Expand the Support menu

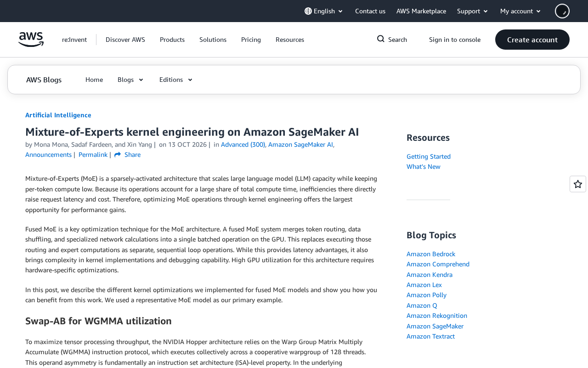tap(473, 11)
